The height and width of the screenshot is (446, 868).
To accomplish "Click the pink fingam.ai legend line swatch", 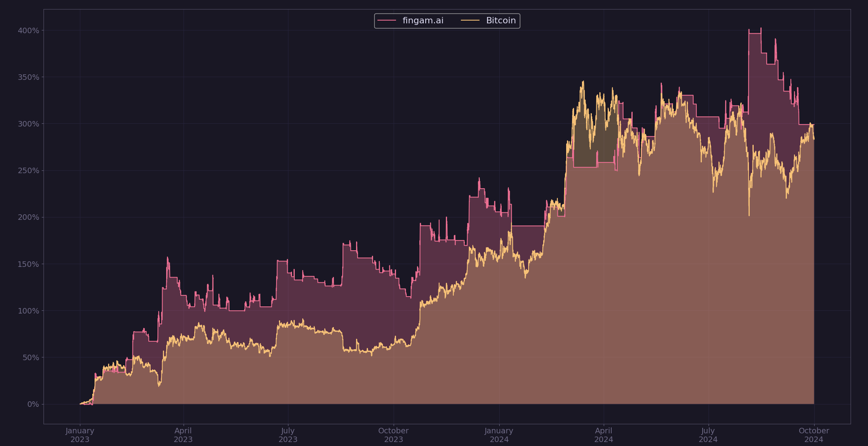I will coord(387,21).
